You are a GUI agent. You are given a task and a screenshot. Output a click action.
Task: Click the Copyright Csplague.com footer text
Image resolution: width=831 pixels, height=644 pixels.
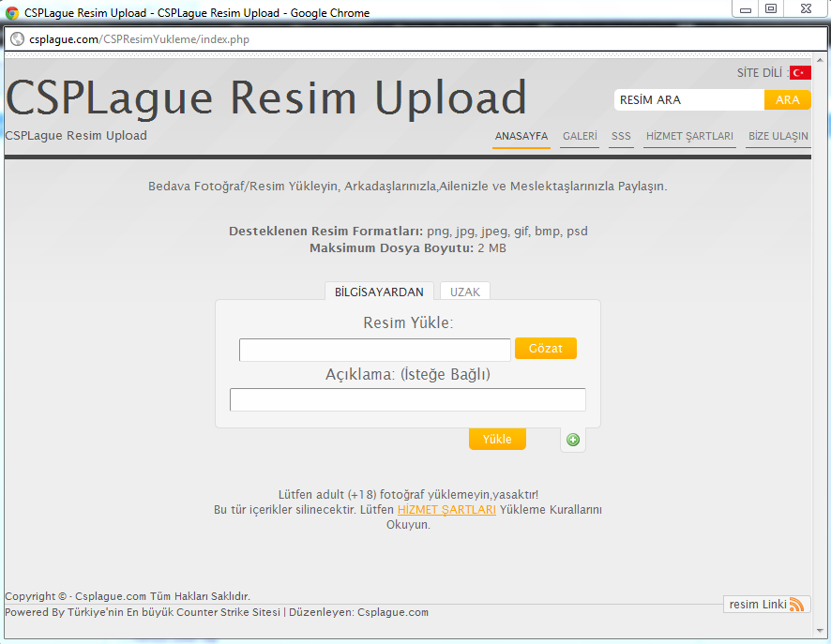[128, 596]
